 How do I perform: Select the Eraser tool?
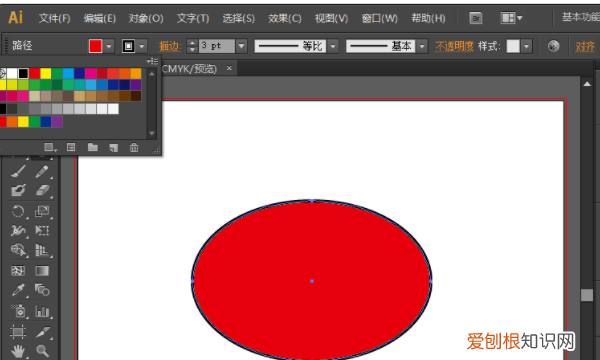pyautogui.click(x=42, y=190)
